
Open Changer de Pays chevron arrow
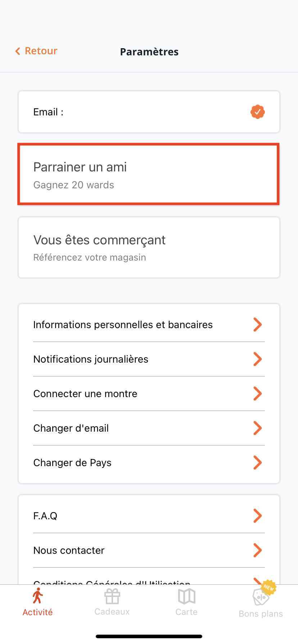(x=257, y=463)
